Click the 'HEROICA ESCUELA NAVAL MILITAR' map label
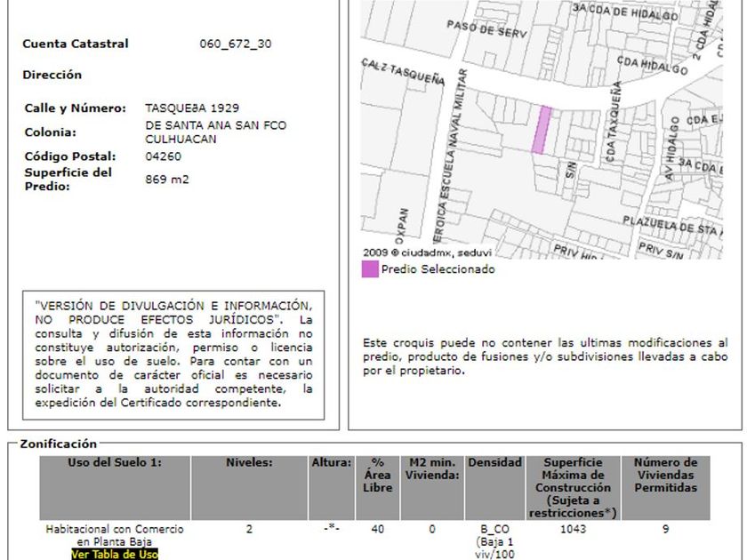This screenshot has width=747, height=560. (x=451, y=157)
